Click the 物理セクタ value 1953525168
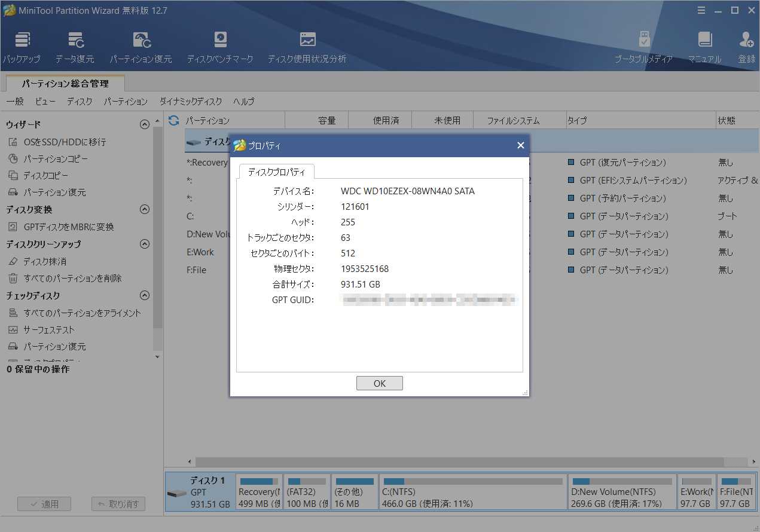Screen dimensions: 760x532 (x=365, y=269)
